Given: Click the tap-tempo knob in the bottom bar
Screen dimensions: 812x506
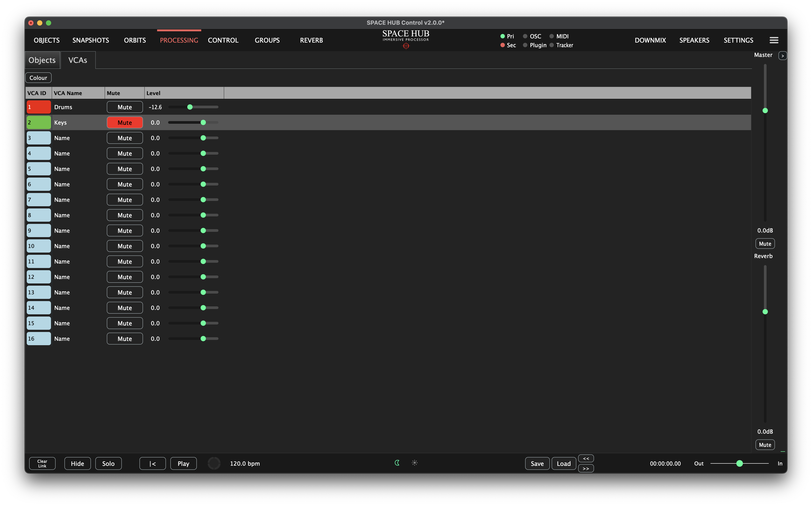Looking at the screenshot, I should coord(214,463).
